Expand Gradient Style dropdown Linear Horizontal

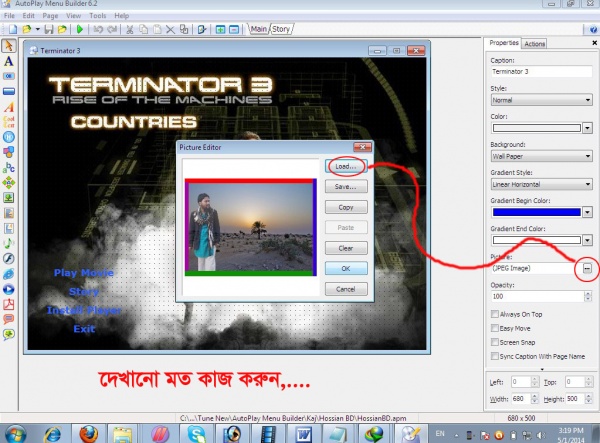click(x=541, y=184)
